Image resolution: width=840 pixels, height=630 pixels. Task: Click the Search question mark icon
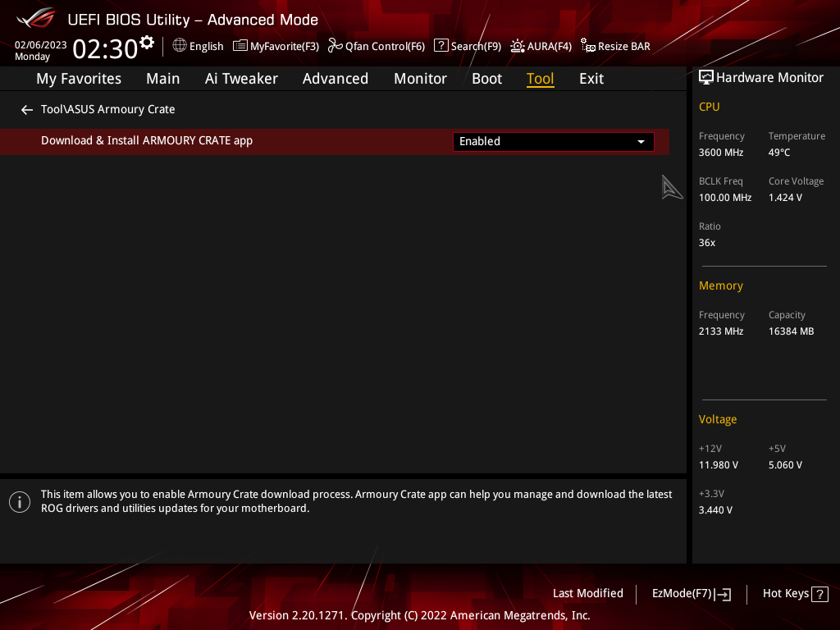click(441, 46)
